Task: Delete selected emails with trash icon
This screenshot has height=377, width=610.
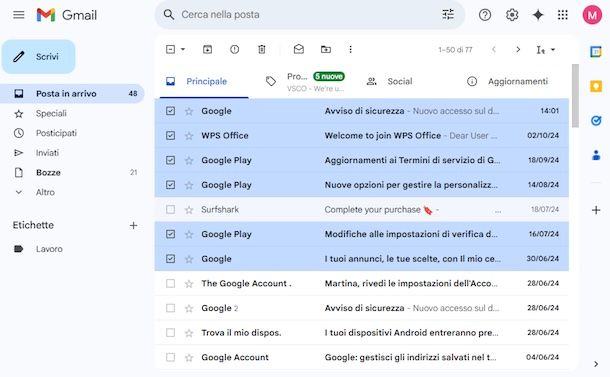Action: tap(262, 49)
